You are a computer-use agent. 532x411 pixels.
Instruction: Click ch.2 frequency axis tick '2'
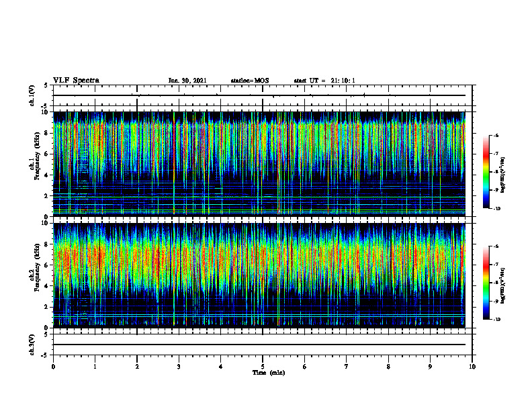pos(47,307)
